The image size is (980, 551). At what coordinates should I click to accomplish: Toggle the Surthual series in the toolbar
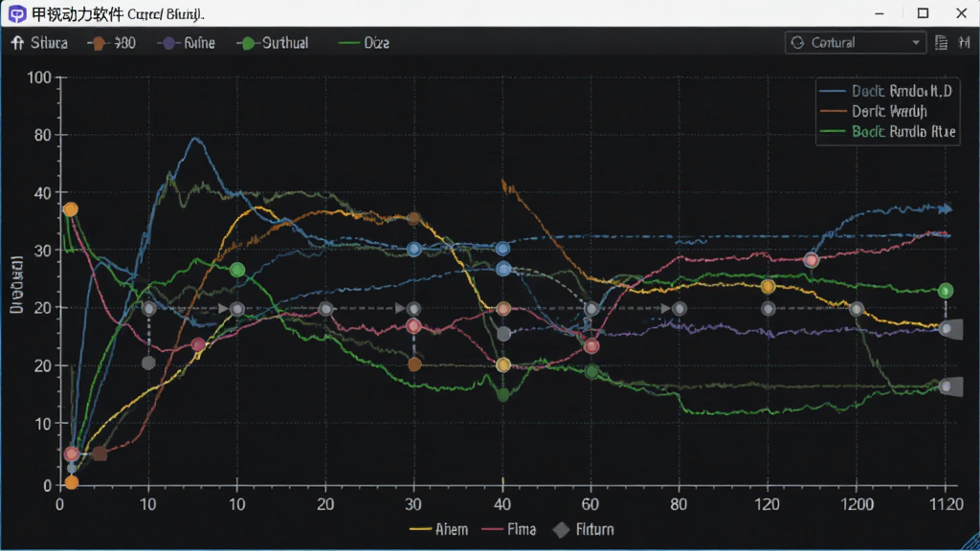pos(273,43)
